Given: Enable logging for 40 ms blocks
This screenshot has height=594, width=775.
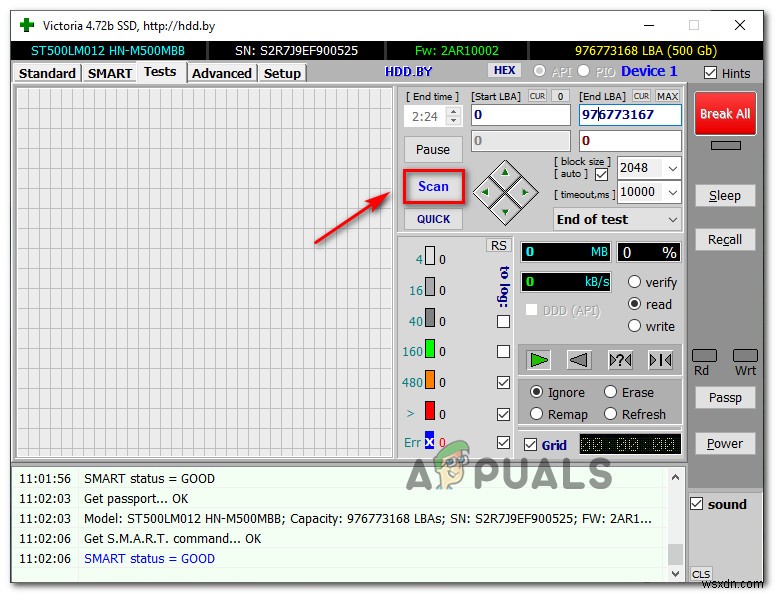Looking at the screenshot, I should pos(503,321).
